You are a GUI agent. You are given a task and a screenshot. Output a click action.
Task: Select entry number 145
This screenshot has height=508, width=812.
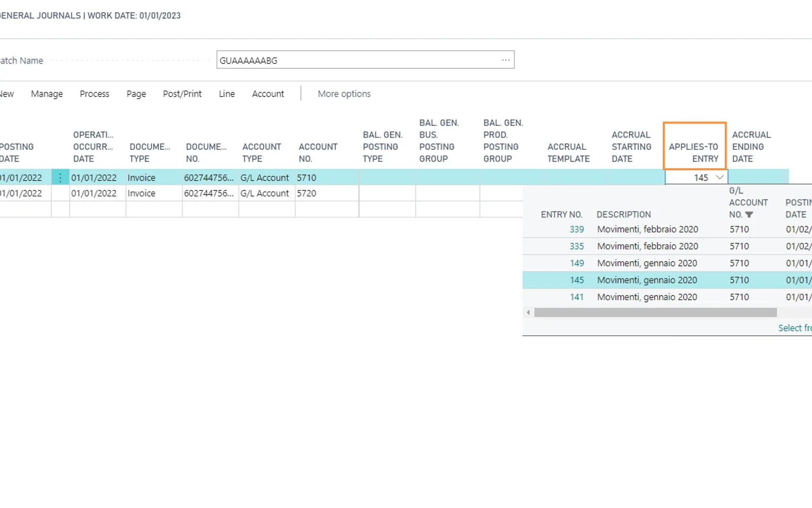[x=577, y=280]
